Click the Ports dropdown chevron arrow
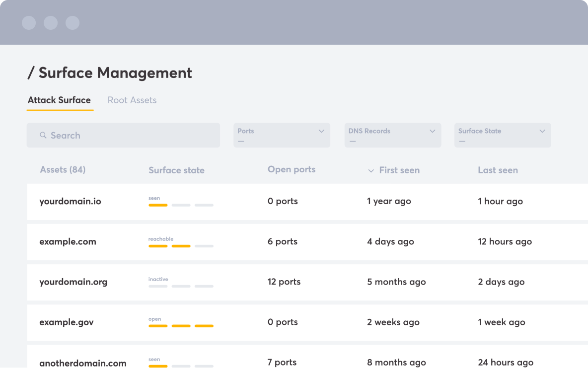The width and height of the screenshot is (588, 368). pyautogui.click(x=321, y=131)
